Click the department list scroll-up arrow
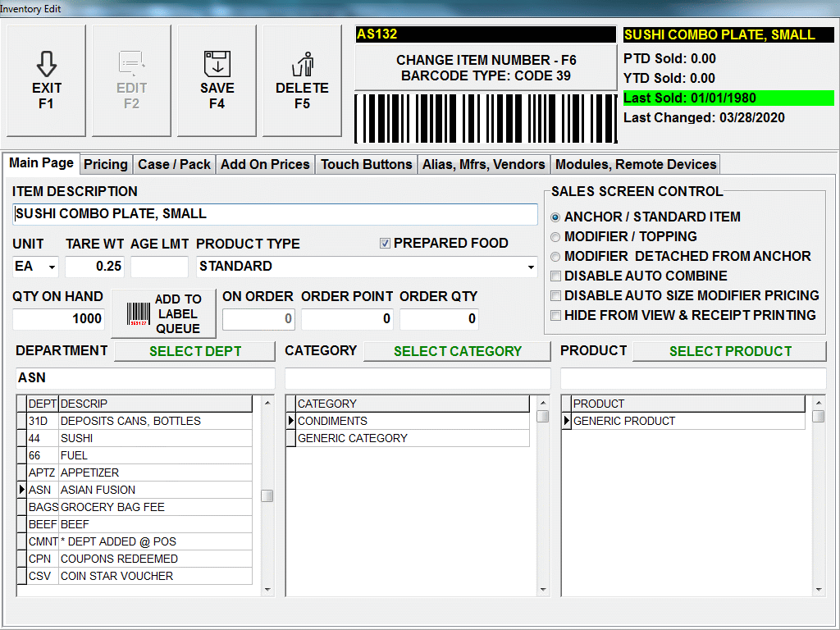Viewport: 840px width, 630px height. [267, 403]
